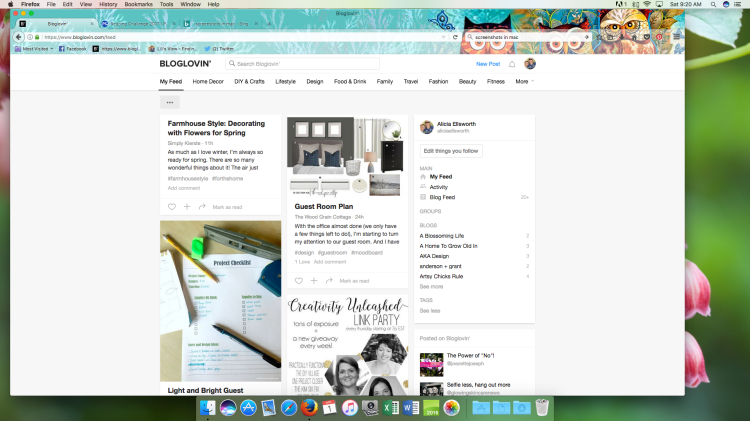Open Blog Feed in the sidebar
Viewport: 750px width, 421px height.
pyautogui.click(x=442, y=197)
